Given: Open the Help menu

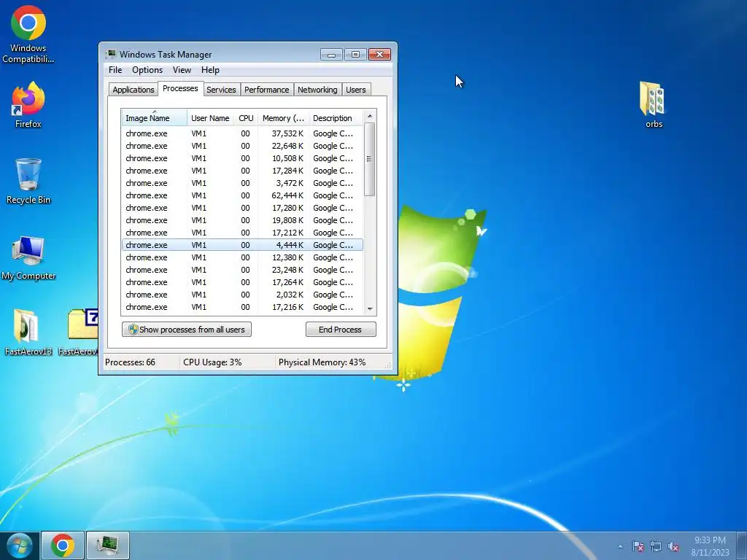Looking at the screenshot, I should 210,70.
